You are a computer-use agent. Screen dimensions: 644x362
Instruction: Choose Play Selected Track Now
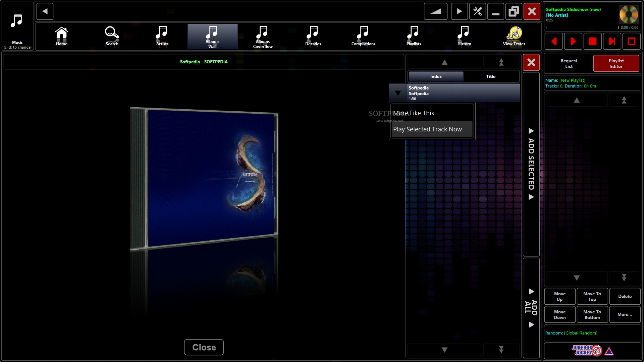(432, 129)
